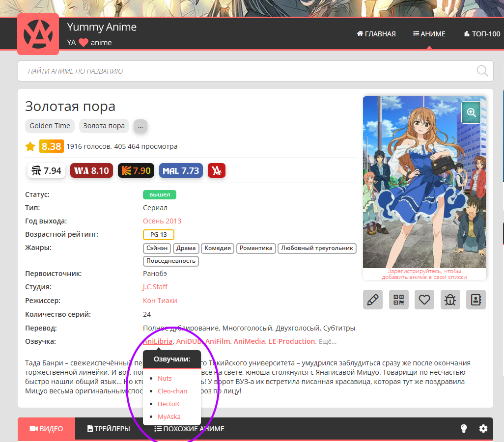This screenshot has width=504, height=442.
Task: Open voice actor HectoR in popup
Action: [168, 404]
